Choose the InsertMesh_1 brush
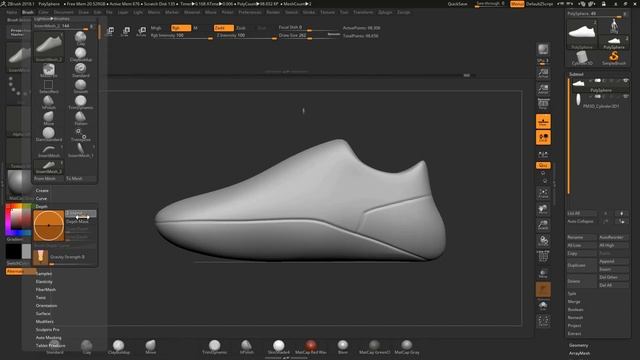The image size is (640, 360). click(x=80, y=150)
